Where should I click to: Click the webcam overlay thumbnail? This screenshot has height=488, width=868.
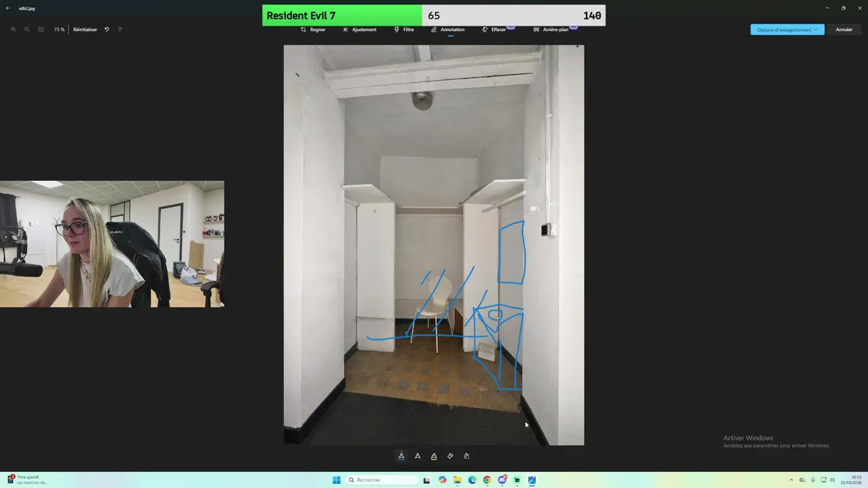click(x=112, y=244)
